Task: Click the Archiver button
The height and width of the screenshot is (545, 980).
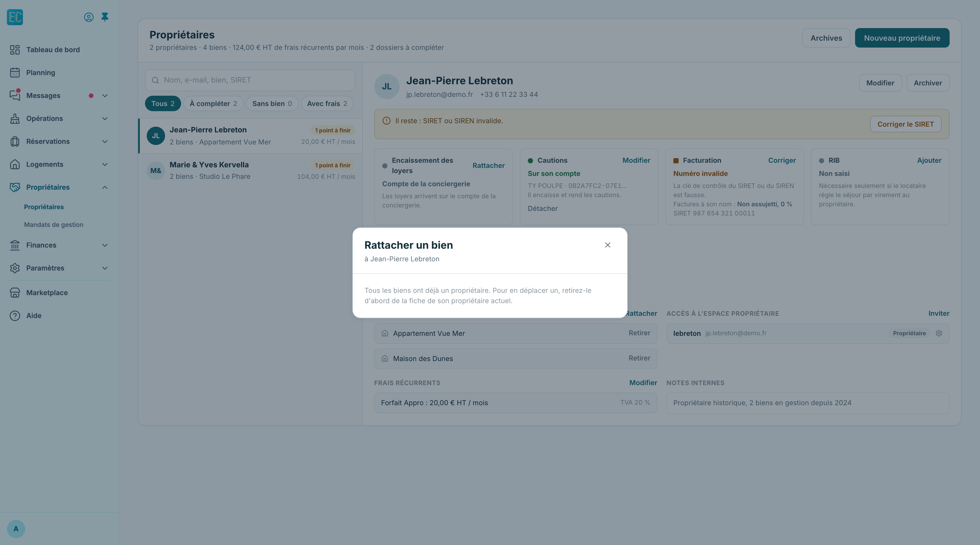Action: pos(928,83)
